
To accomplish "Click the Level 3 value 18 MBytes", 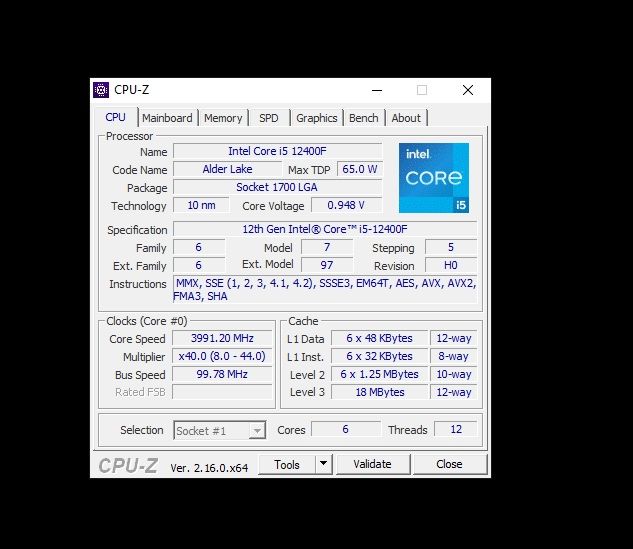I will click(379, 392).
